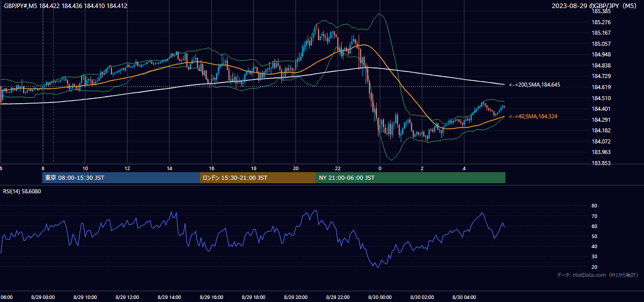Click price level 185.167 on the axis

click(x=601, y=33)
